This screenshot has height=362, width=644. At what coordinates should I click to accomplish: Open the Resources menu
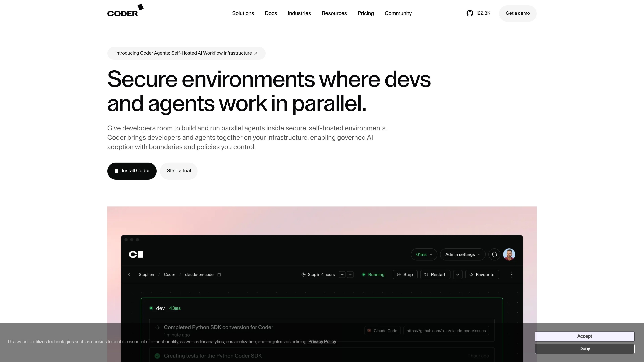click(334, 13)
